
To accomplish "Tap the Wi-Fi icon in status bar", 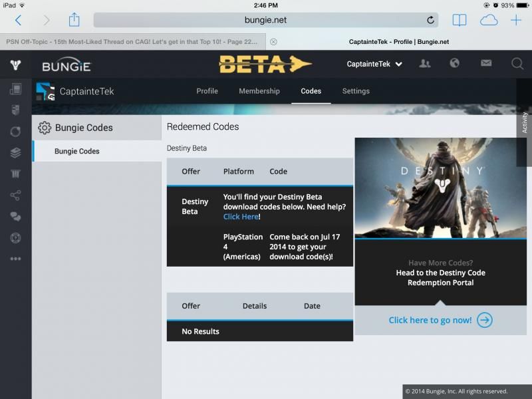I will (22, 5).
